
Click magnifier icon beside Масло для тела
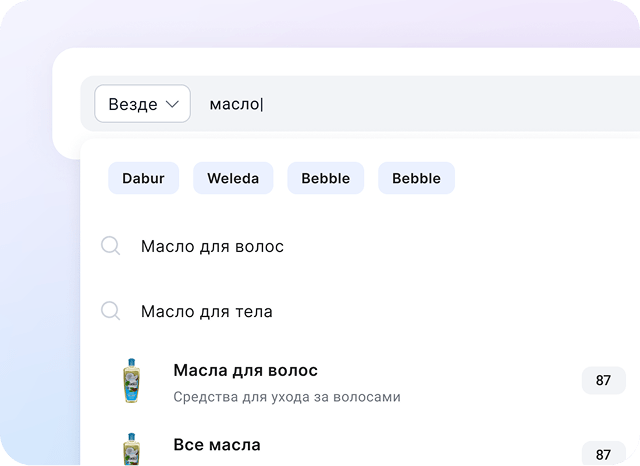111,311
